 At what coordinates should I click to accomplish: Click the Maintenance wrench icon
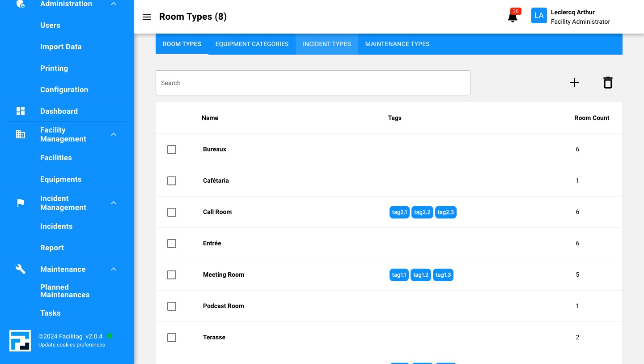(21, 269)
